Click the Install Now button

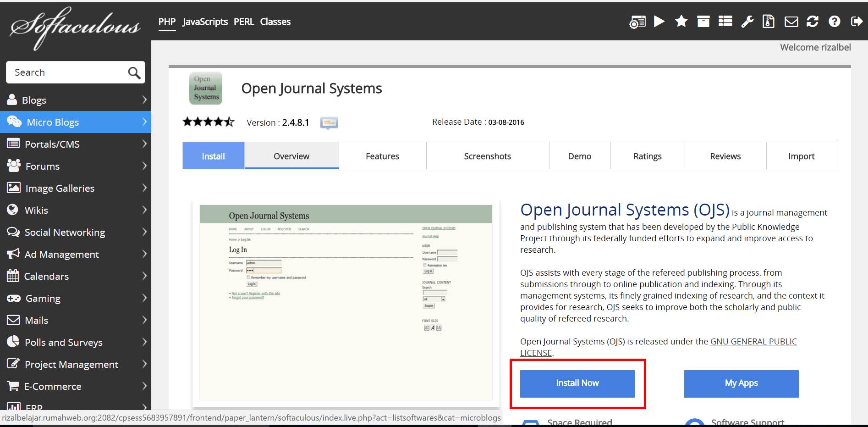coord(577,383)
